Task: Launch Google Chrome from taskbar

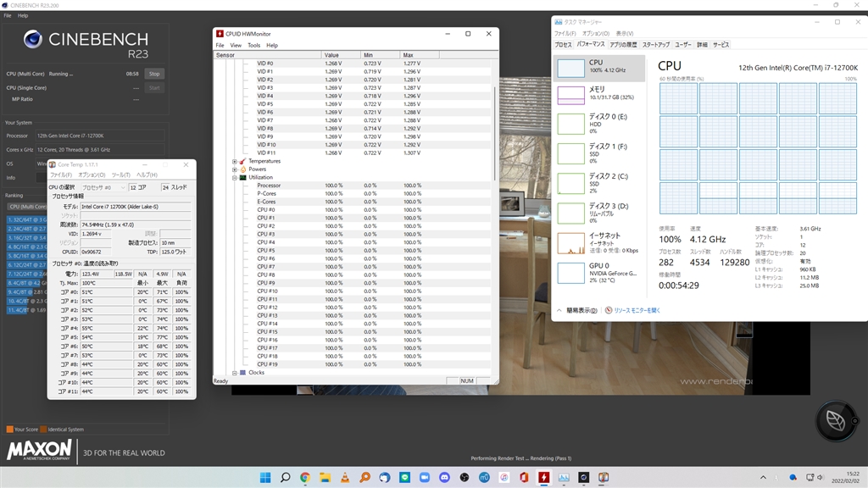Action: point(305,477)
